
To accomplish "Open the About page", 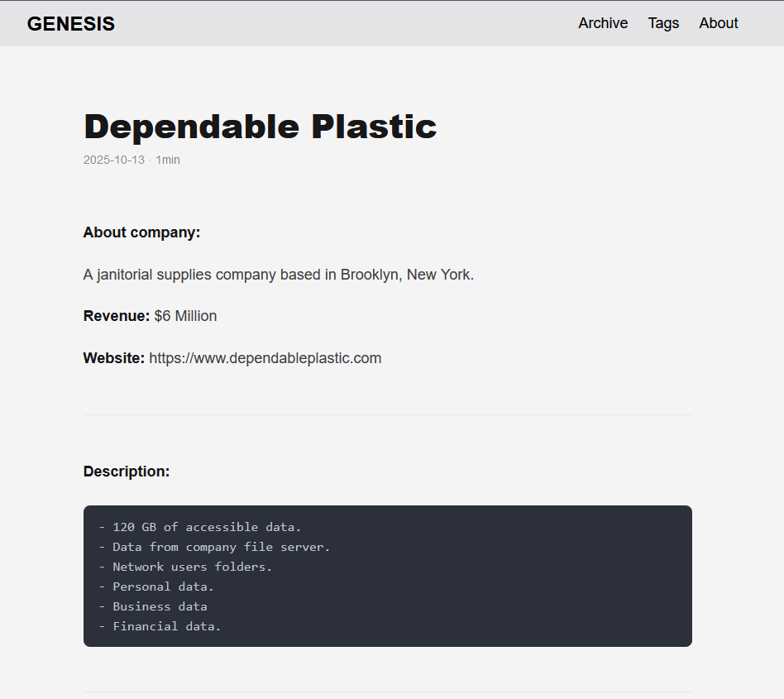I will click(718, 23).
